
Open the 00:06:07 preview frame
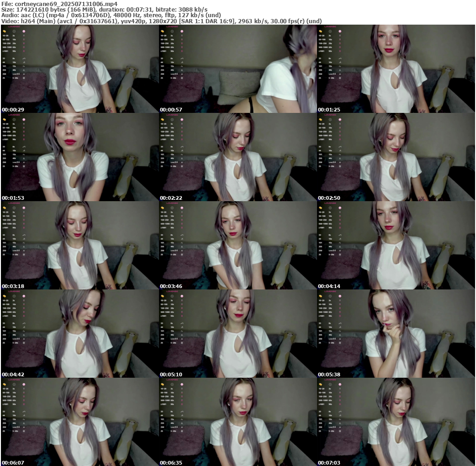point(79,422)
